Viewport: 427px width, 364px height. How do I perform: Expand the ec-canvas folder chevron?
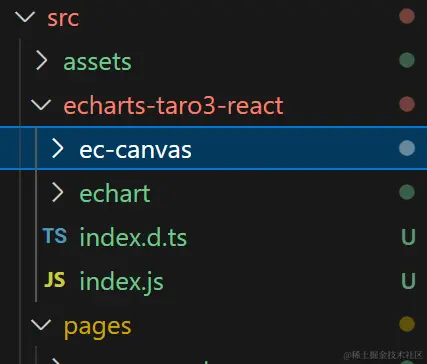tap(58, 149)
